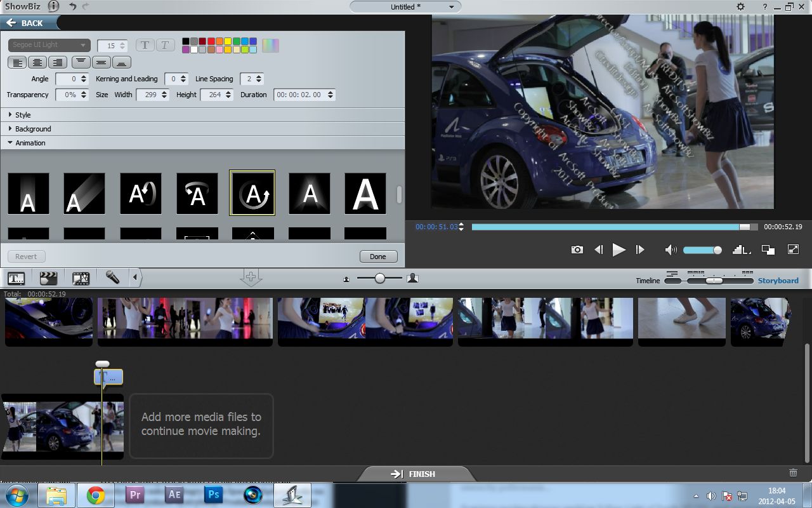Select the third animation with downward arrow
The height and width of the screenshot is (508, 812).
point(140,193)
